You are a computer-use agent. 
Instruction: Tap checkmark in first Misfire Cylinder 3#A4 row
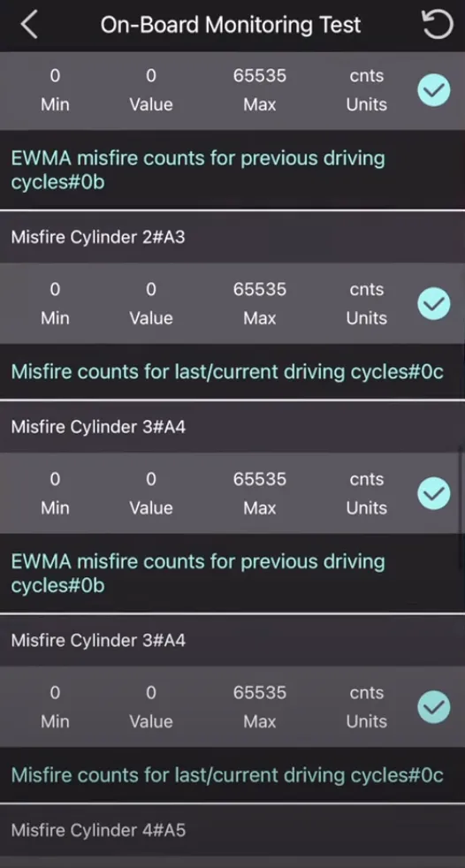(x=434, y=493)
